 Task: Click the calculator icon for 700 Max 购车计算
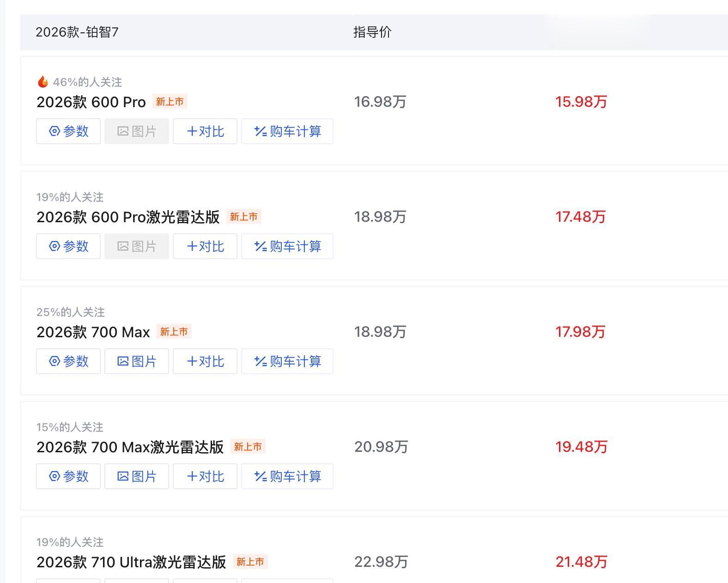click(261, 361)
